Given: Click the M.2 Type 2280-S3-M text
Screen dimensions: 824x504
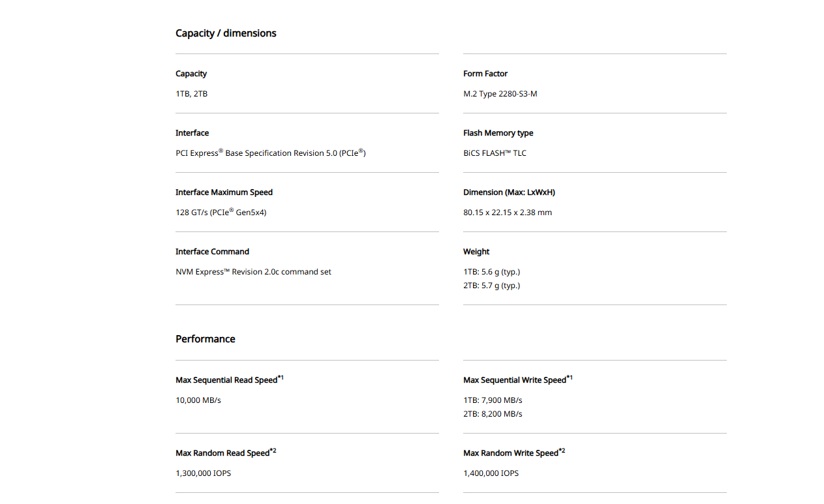Looking at the screenshot, I should point(500,94).
